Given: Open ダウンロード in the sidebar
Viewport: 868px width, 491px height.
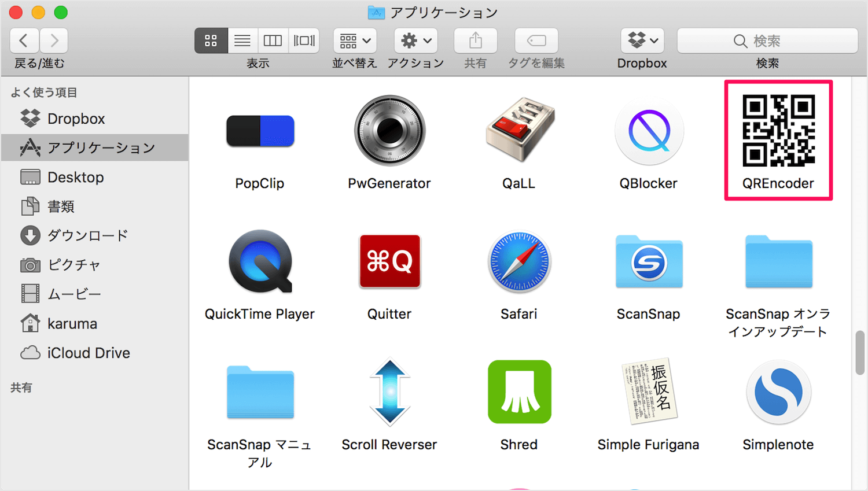Looking at the screenshot, I should [95, 235].
